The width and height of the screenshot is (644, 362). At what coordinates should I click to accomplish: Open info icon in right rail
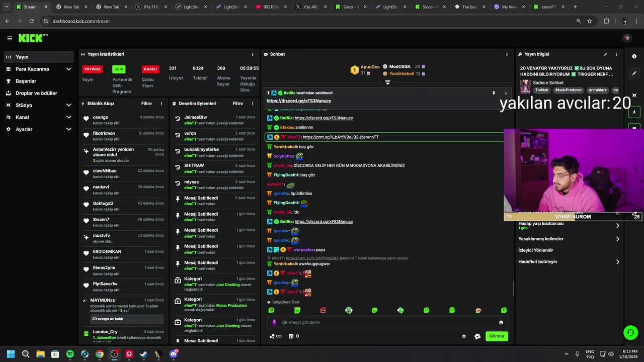pos(634,57)
